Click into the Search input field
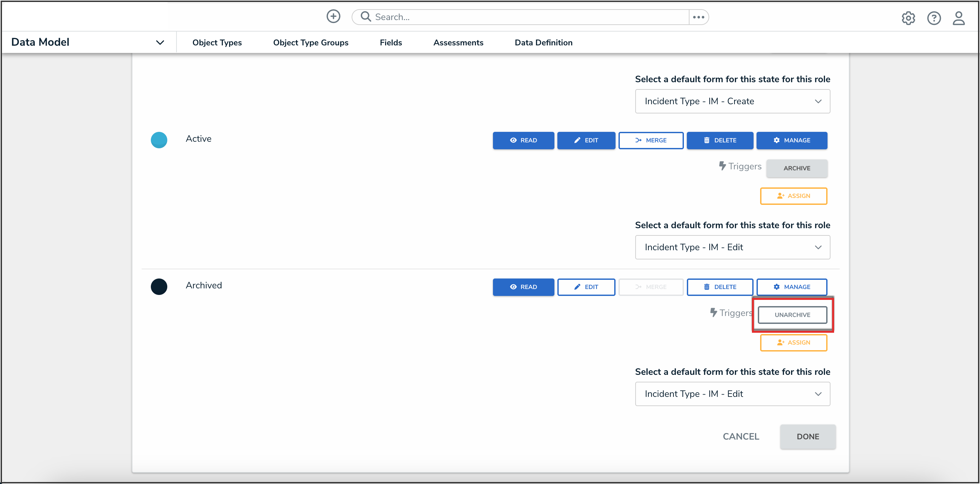The width and height of the screenshot is (980, 484). click(x=529, y=17)
